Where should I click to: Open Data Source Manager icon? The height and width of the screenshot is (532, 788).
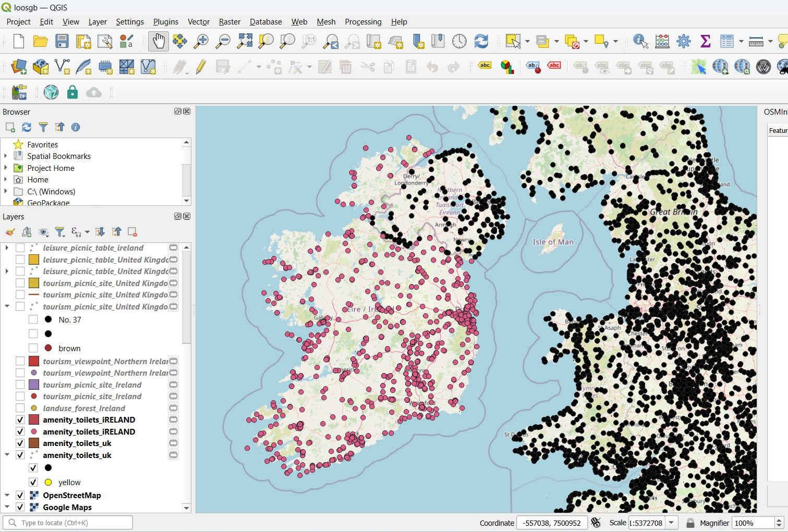click(19, 67)
